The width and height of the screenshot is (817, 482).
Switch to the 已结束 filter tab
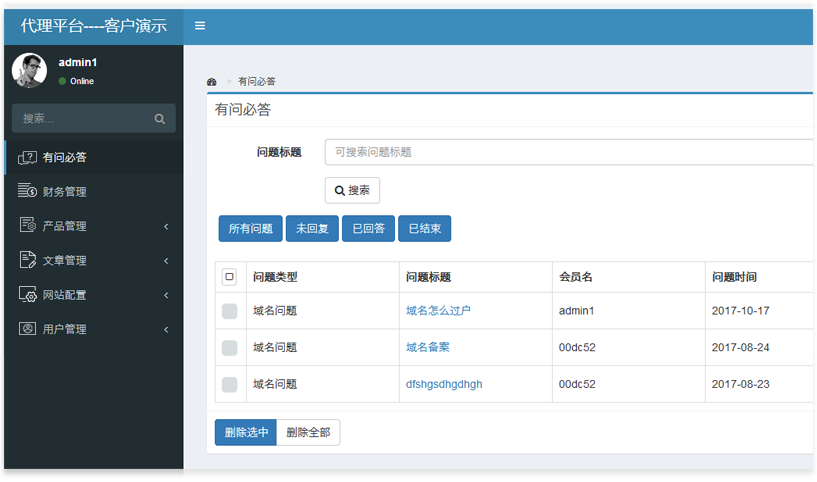[x=425, y=229]
